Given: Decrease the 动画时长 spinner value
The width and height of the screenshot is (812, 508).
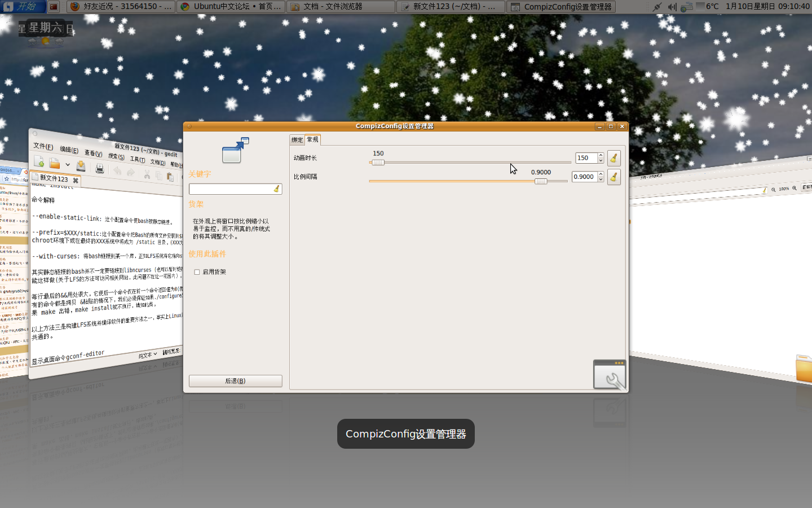Looking at the screenshot, I should tap(601, 161).
